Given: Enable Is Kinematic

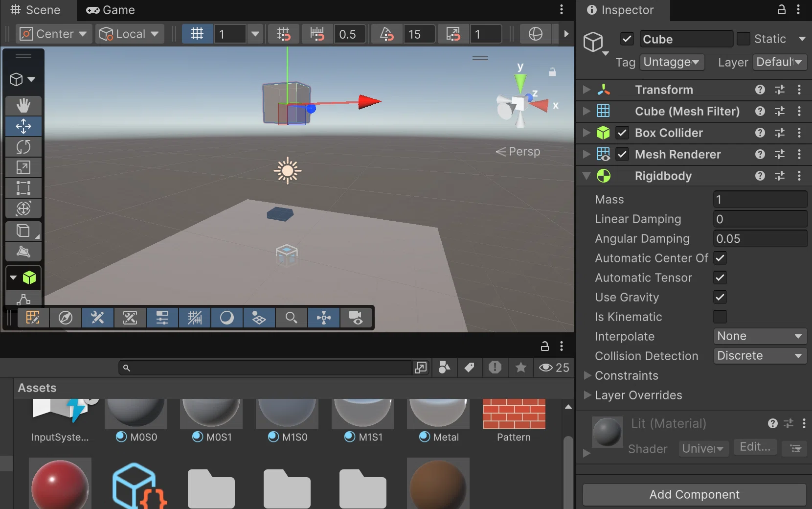Looking at the screenshot, I should [720, 317].
